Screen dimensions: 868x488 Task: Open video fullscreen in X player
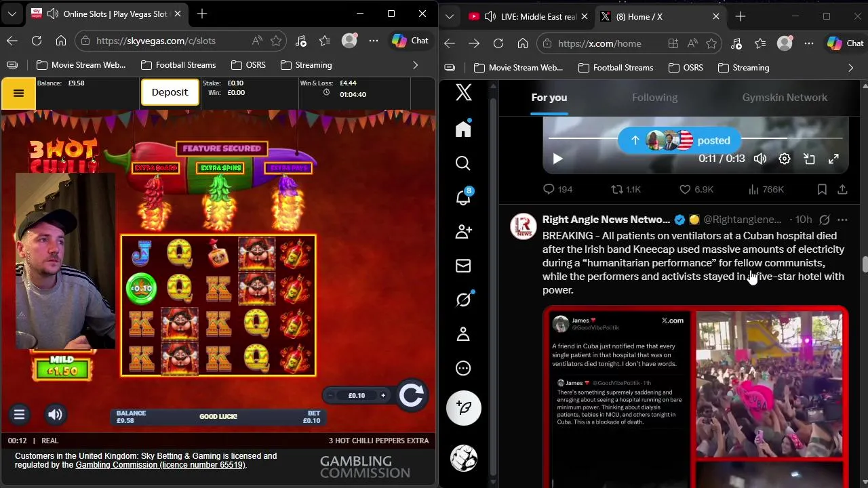(833, 159)
